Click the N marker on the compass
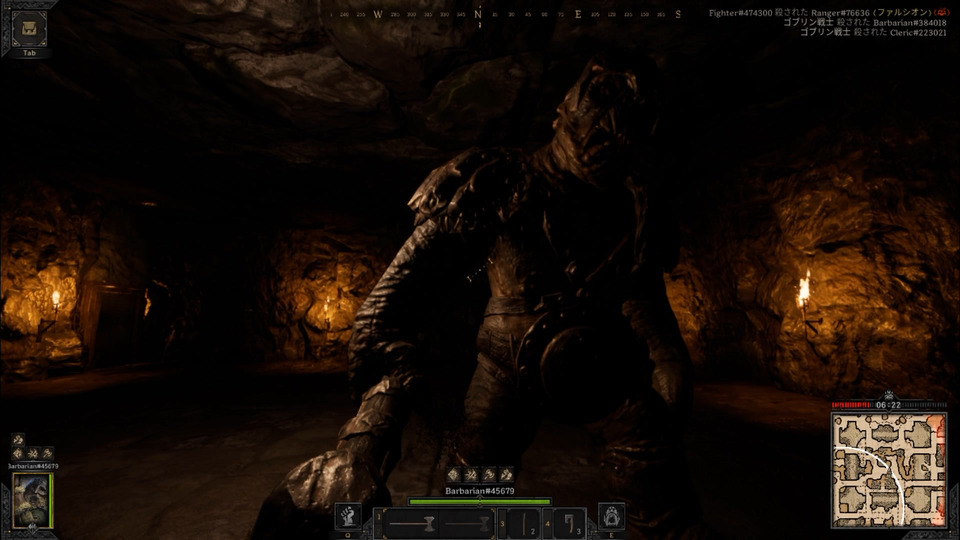This screenshot has height=540, width=960. 478,13
